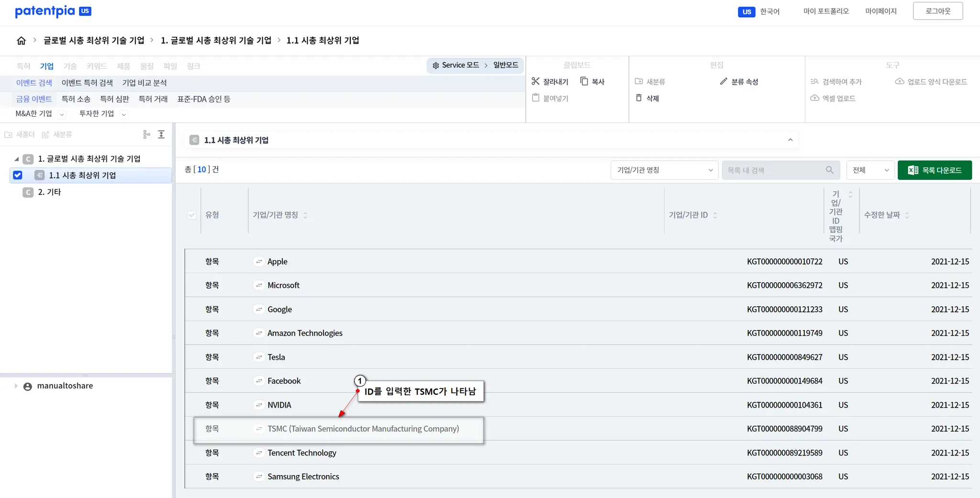Click the link icon beside Apple
Image resolution: width=980 pixels, height=498 pixels.
tap(259, 261)
